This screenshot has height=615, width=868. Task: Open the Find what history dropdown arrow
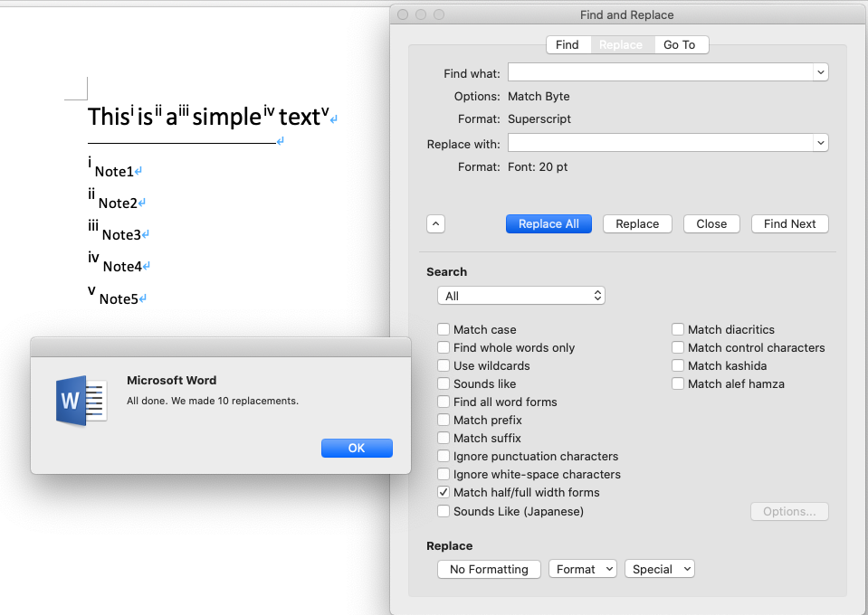(x=820, y=72)
